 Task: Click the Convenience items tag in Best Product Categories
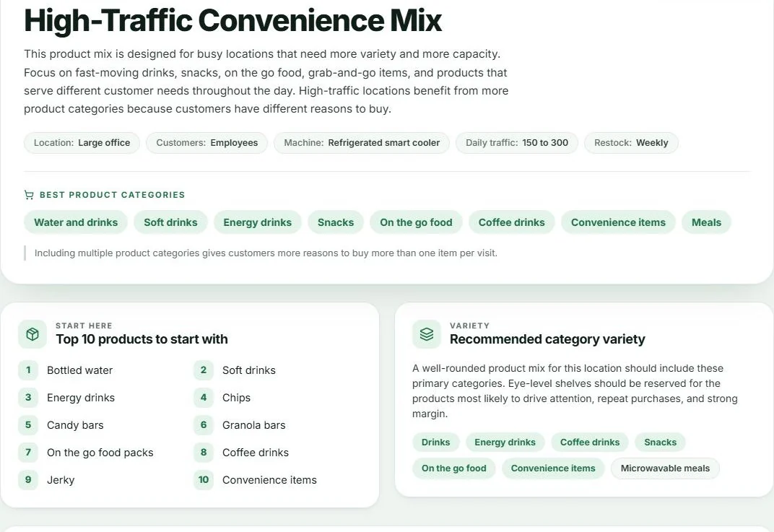[x=619, y=222]
